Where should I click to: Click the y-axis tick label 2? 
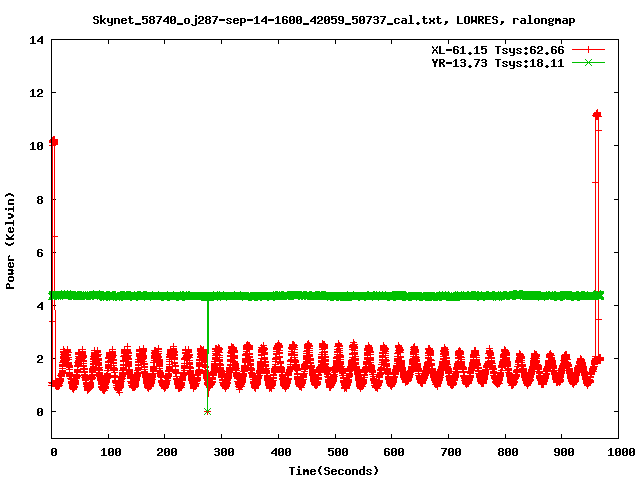(40, 359)
